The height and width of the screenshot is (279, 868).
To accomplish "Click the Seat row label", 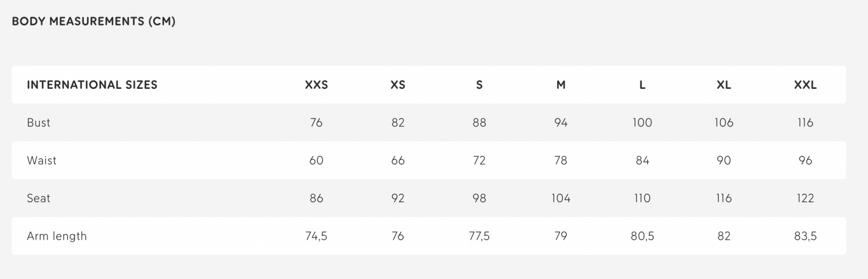I will pos(39,198).
